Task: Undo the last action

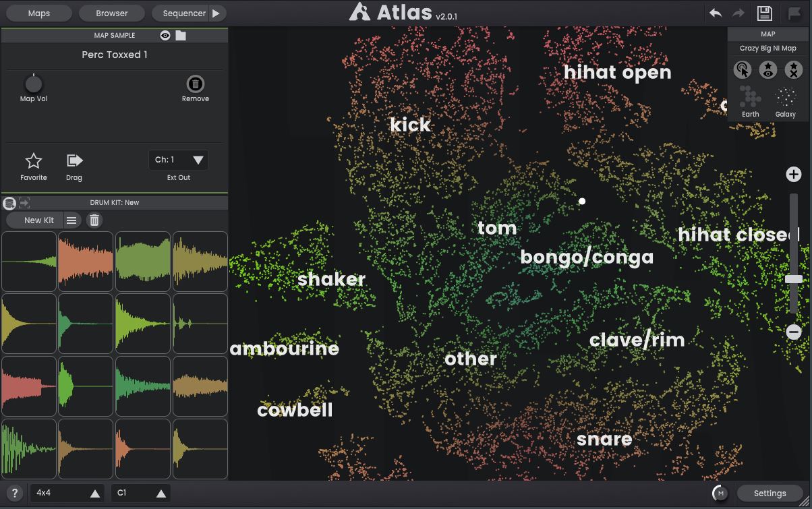Action: pyautogui.click(x=716, y=13)
